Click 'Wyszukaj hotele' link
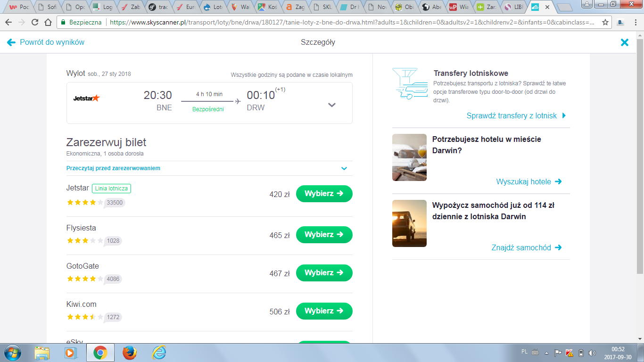 pyautogui.click(x=529, y=181)
